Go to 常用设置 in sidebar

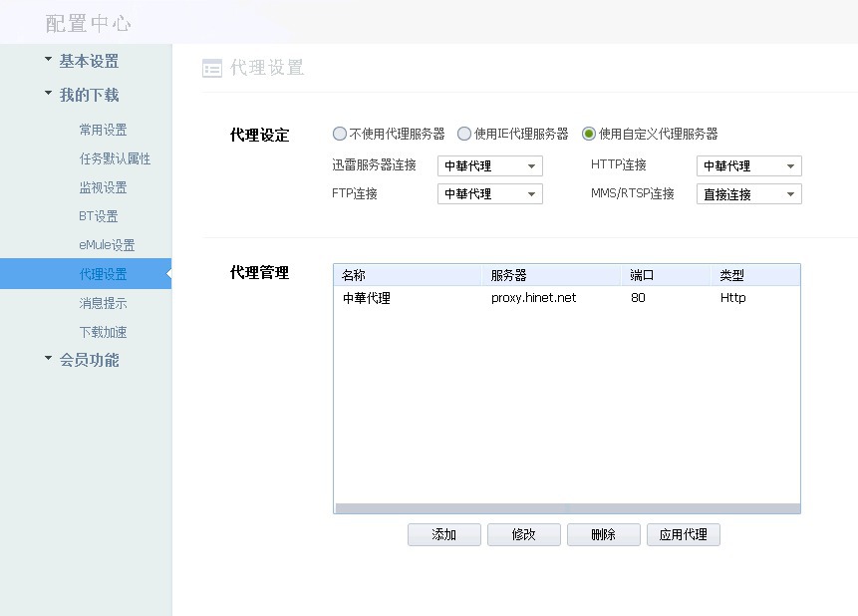coord(103,130)
